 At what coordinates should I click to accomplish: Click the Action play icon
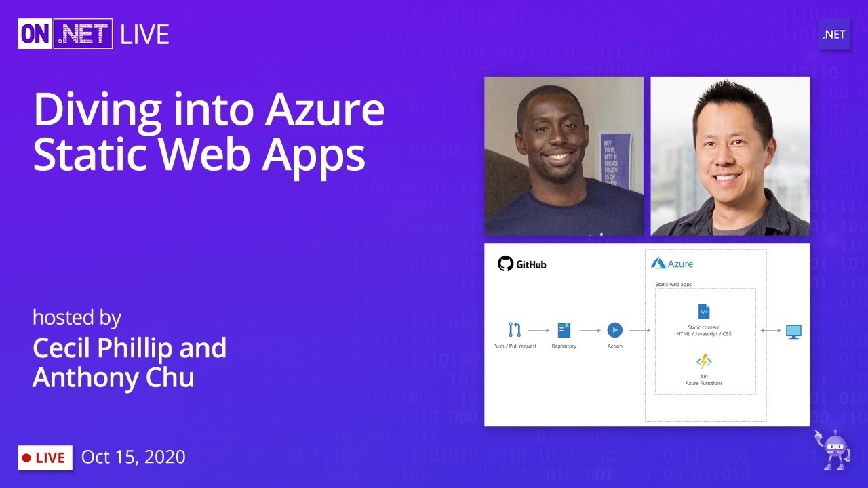614,330
